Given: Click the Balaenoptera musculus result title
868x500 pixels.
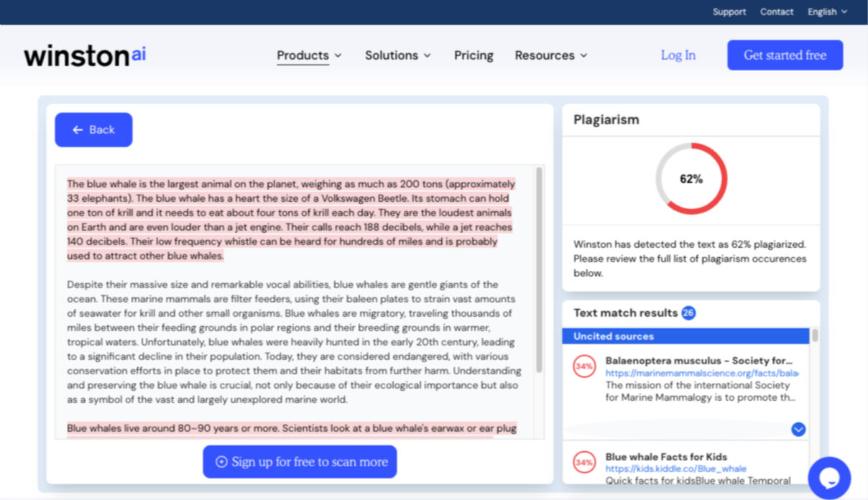Looking at the screenshot, I should coord(699,361).
